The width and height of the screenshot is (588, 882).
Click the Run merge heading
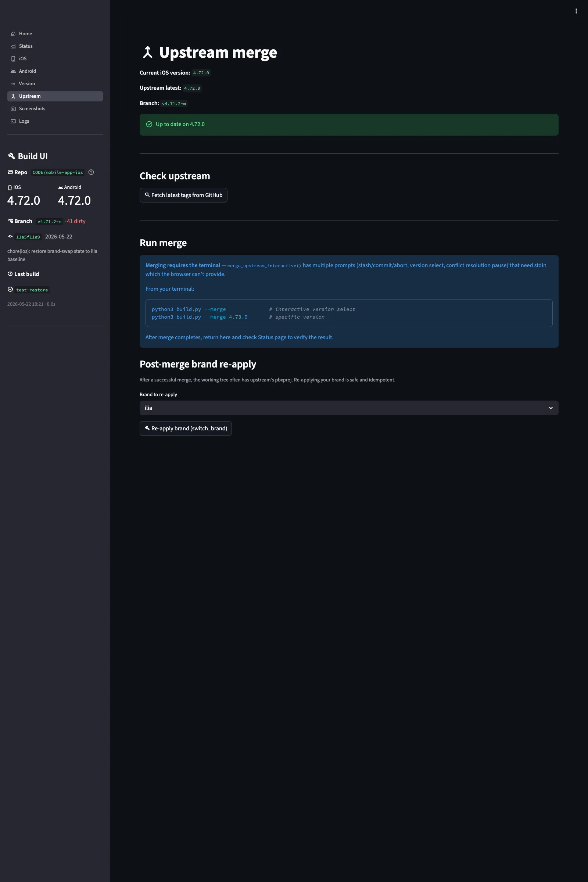163,243
